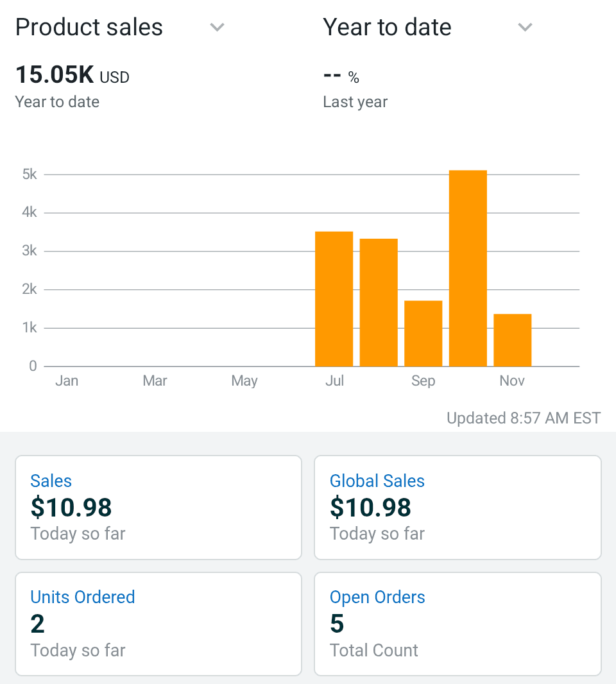The image size is (616, 684).
Task: Click the 5k label on vertical axis
Action: (30, 175)
